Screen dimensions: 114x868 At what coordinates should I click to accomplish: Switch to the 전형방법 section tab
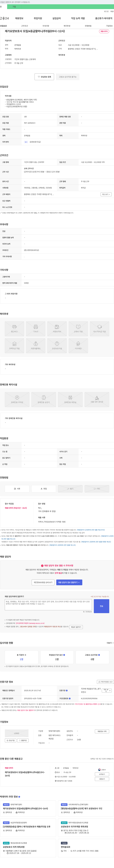coord(88,26)
